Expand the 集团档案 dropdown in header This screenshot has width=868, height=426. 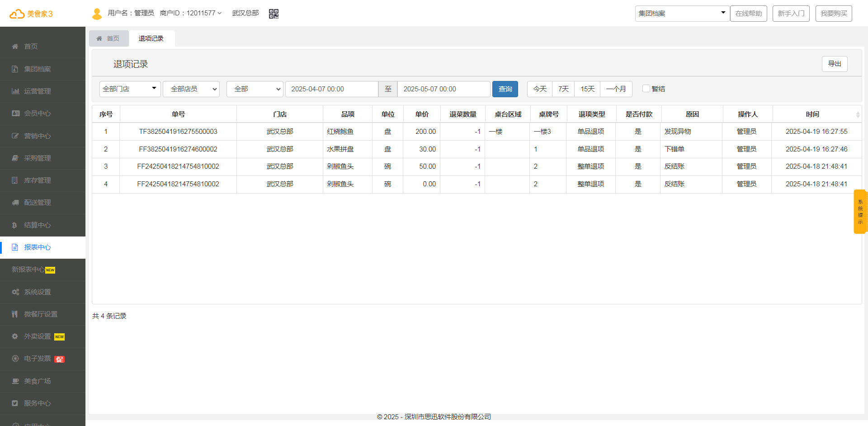tap(682, 14)
